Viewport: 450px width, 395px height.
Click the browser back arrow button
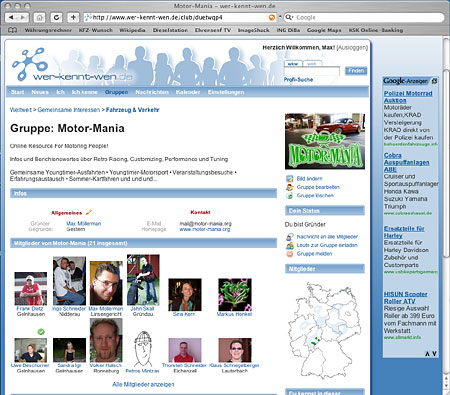pyautogui.click(x=11, y=17)
